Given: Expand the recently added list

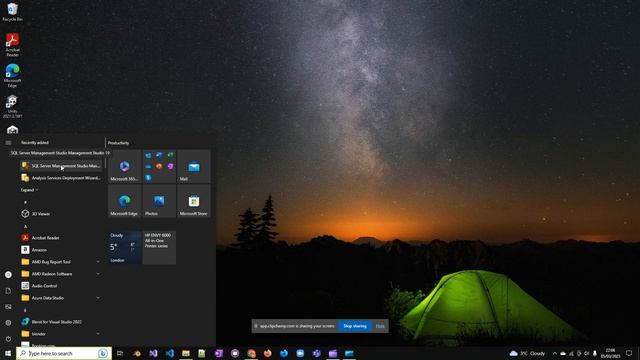Looking at the screenshot, I should click(x=29, y=190).
